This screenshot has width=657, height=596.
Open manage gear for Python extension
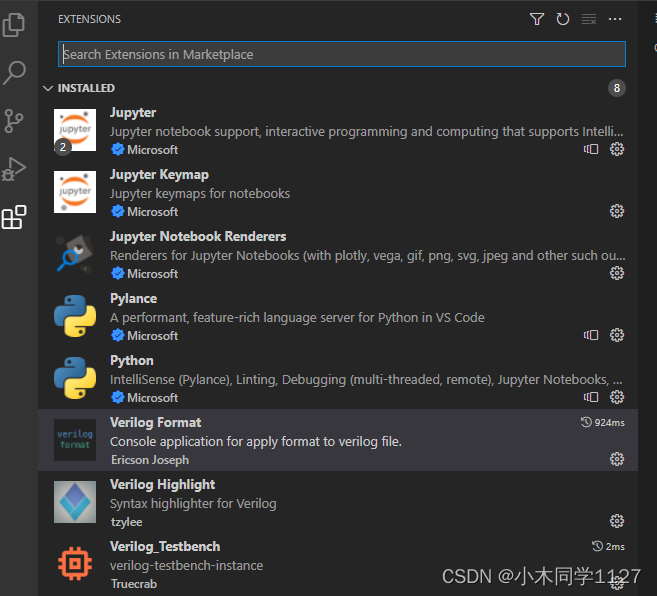616,397
